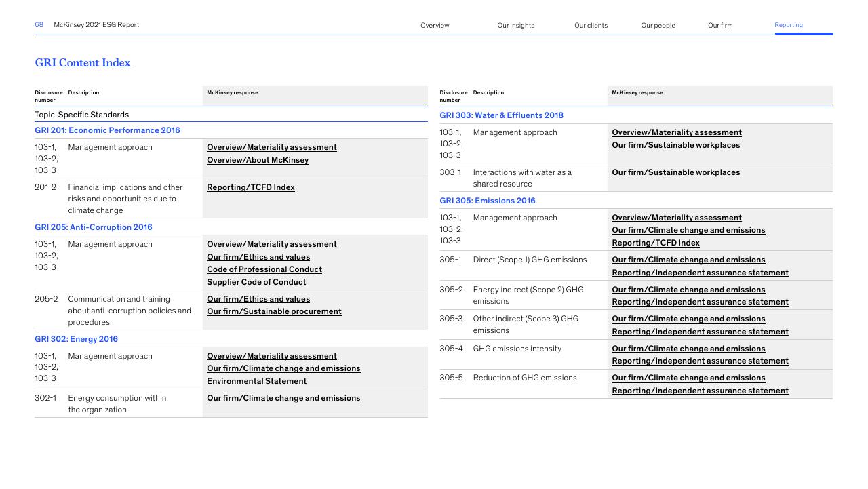
Task: Open Reporting/TCFD Index link under GRI 305
Action: point(656,243)
